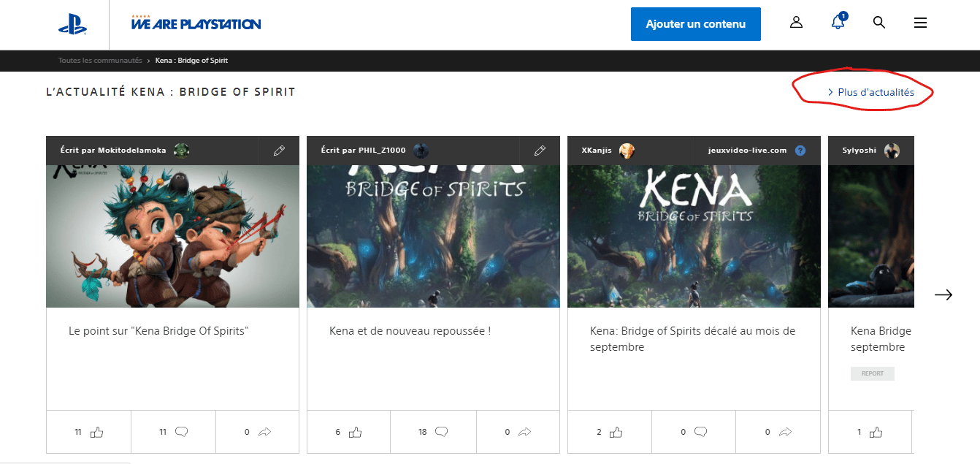980x464 pixels.
Task: Open article Le point sur "Kena Bridge Of Spirits"
Action: click(x=158, y=331)
